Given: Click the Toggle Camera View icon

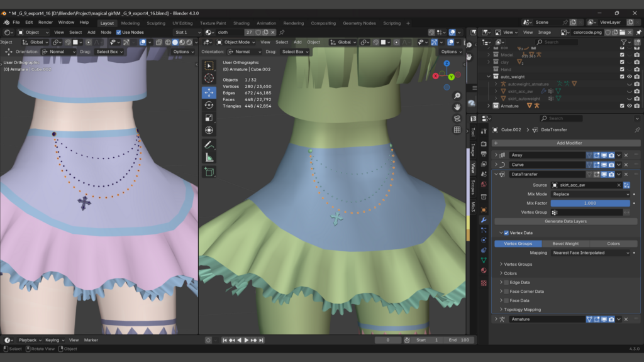Looking at the screenshot, I should coord(457,118).
